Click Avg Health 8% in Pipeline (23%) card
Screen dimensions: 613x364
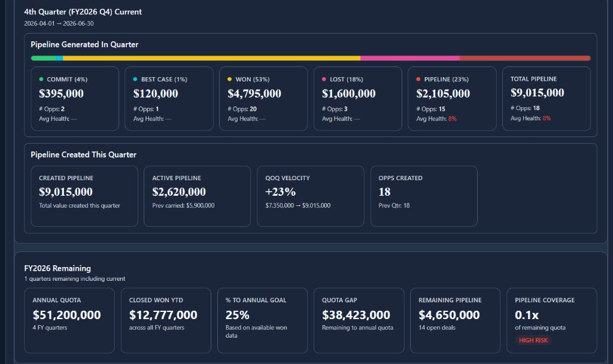point(436,119)
